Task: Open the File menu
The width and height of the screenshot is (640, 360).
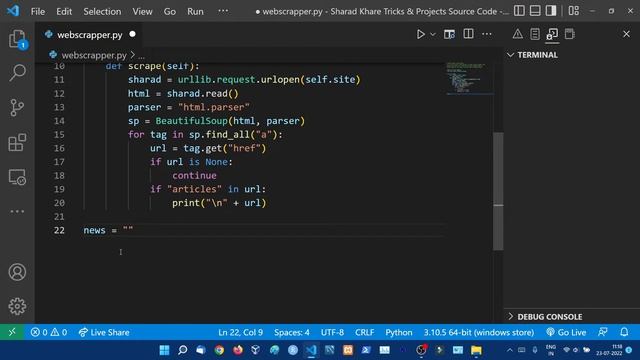Action: (x=38, y=11)
